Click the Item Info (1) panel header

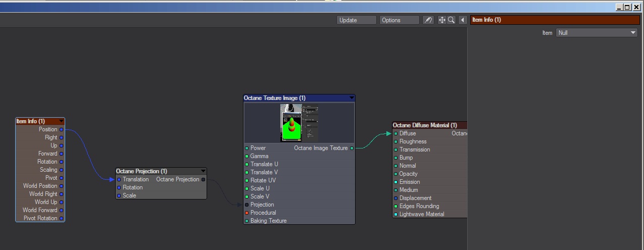click(555, 20)
